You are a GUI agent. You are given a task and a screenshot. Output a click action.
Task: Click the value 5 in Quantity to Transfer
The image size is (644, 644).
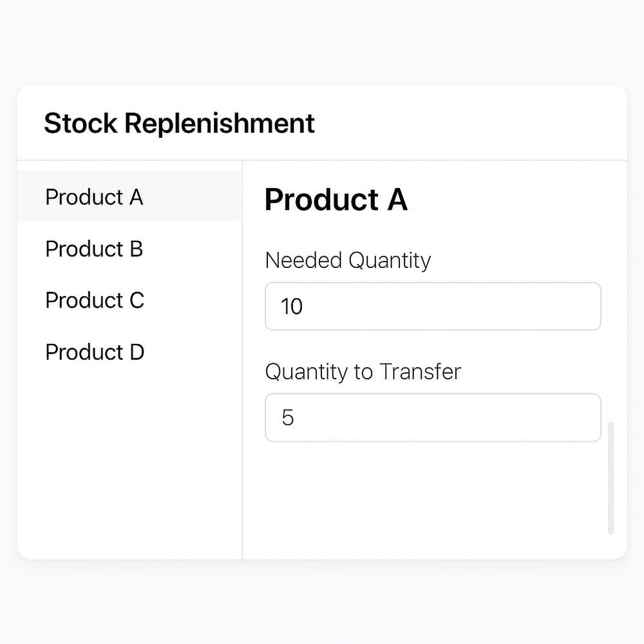tap(288, 418)
